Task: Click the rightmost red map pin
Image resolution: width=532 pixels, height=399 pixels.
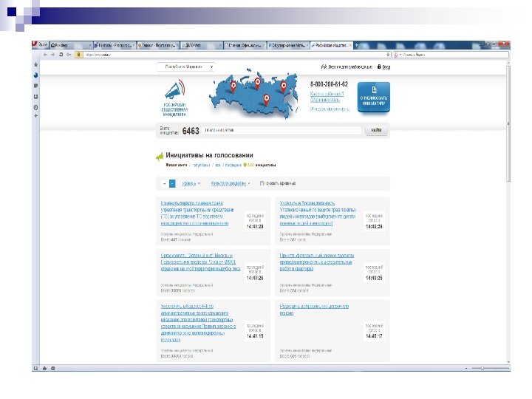Action: 284,87
